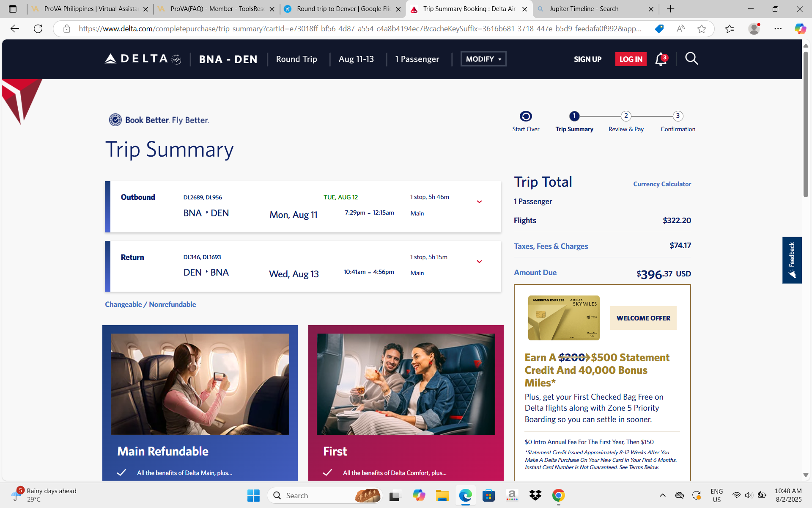Click the Edge browser taskbar icon
This screenshot has height=508, width=812.
[466, 495]
